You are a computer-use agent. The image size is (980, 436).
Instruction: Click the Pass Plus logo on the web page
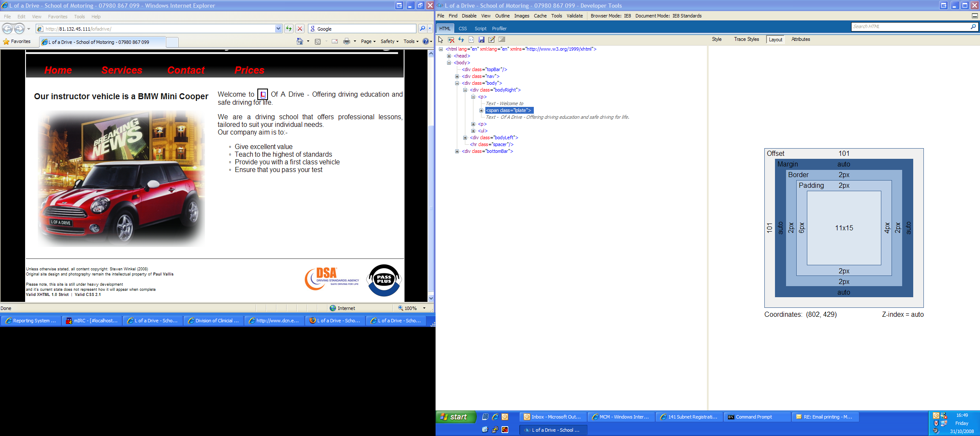384,280
